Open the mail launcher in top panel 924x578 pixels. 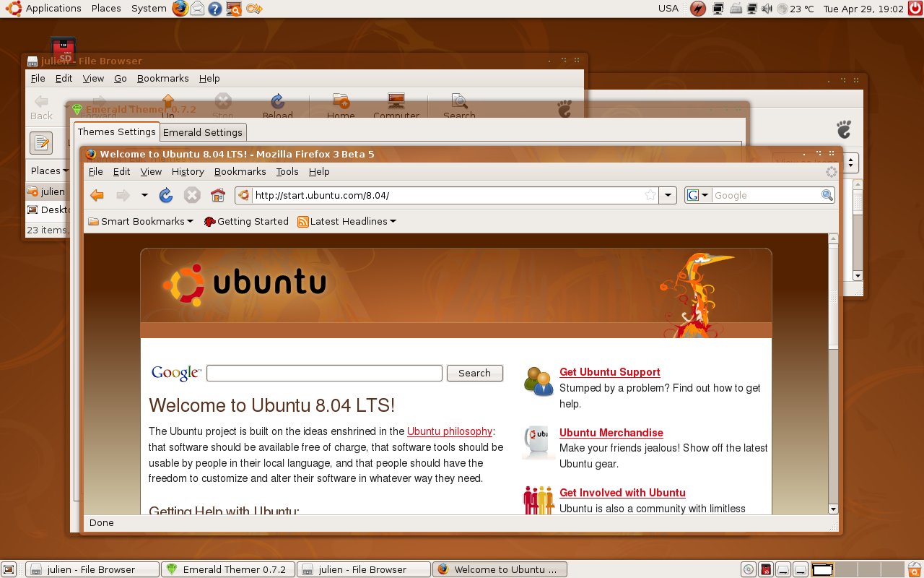pos(197,9)
